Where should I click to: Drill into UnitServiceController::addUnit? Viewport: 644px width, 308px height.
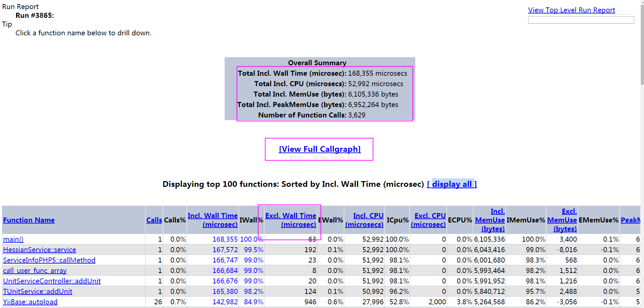point(52,281)
